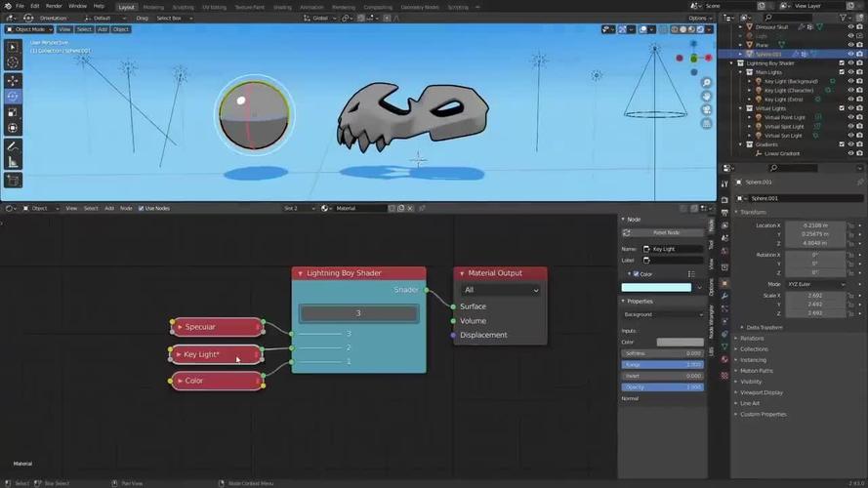Screen dimensions: 868x488
Task: Open the Object properties orange square tab
Action: tap(724, 283)
